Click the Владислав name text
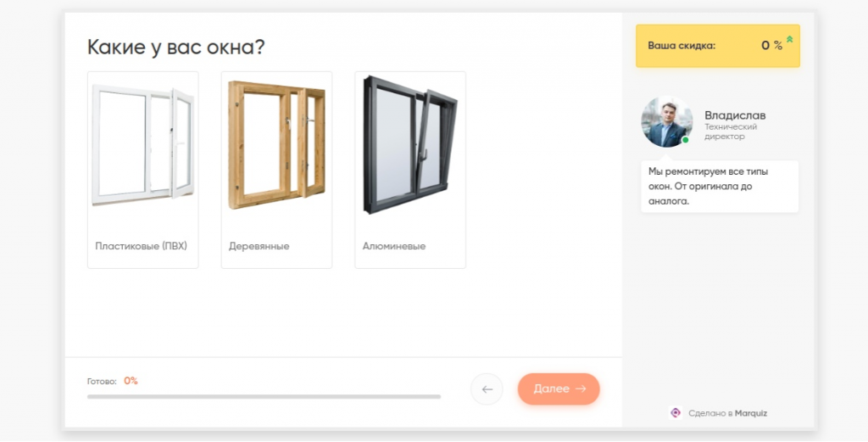Screen dimensions: 868x442 (x=735, y=115)
